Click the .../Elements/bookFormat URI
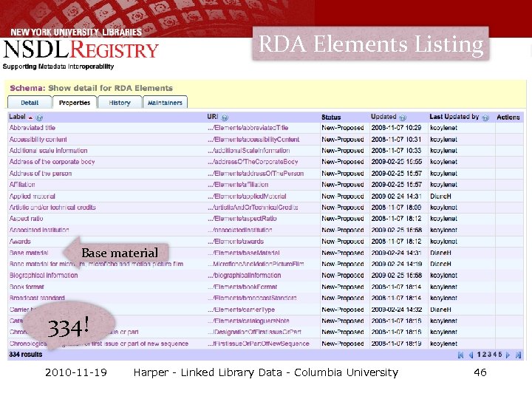532x399 pixels. pyautogui.click(x=242, y=287)
